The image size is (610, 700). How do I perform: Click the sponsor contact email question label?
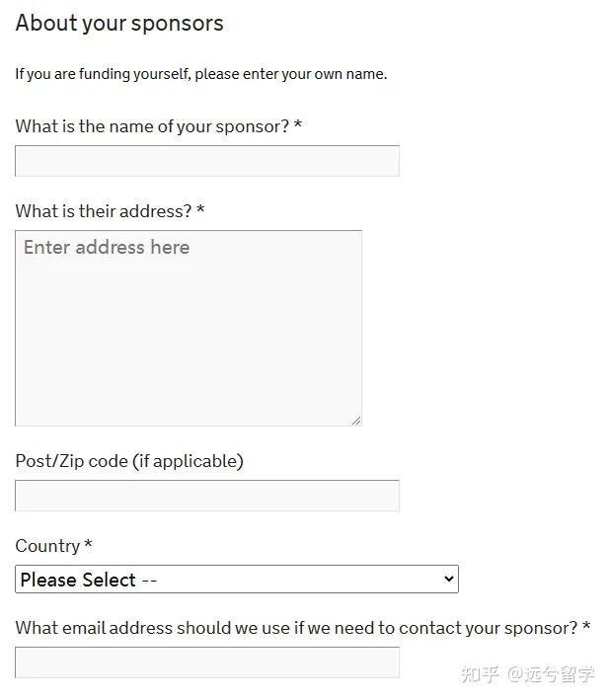tap(296, 628)
